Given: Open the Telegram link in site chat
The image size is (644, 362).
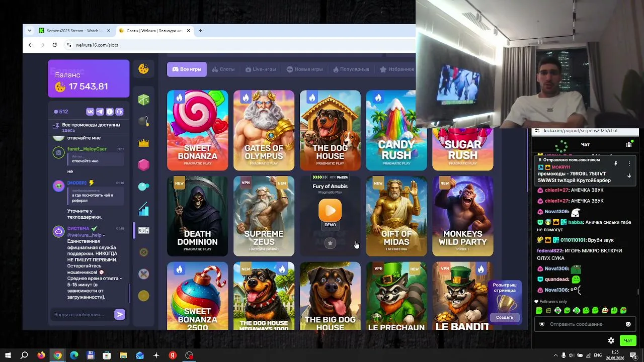Looking at the screenshot, I should (x=100, y=112).
